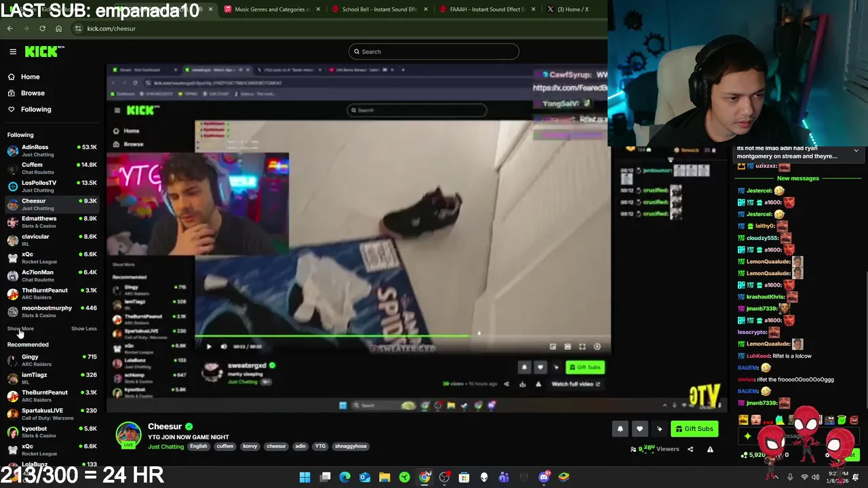Open moonbootmurphy channel in Following list
Viewport: 868px width, 488px height.
pos(52,311)
